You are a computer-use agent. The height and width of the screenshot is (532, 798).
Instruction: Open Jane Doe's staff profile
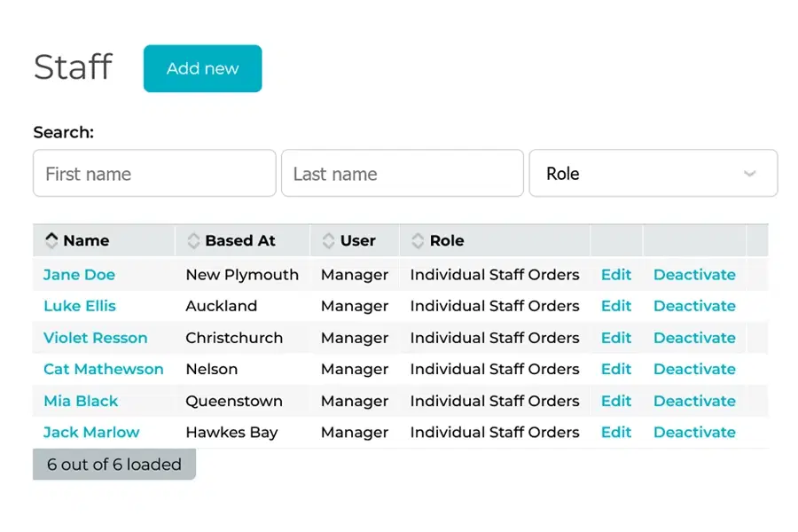click(x=79, y=275)
